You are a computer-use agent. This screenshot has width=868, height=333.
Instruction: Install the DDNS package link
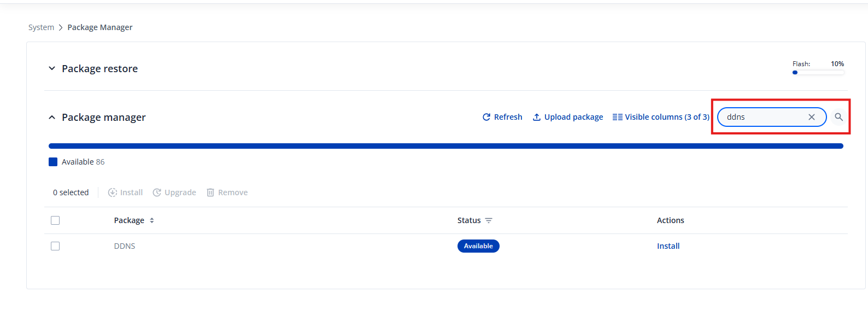668,246
